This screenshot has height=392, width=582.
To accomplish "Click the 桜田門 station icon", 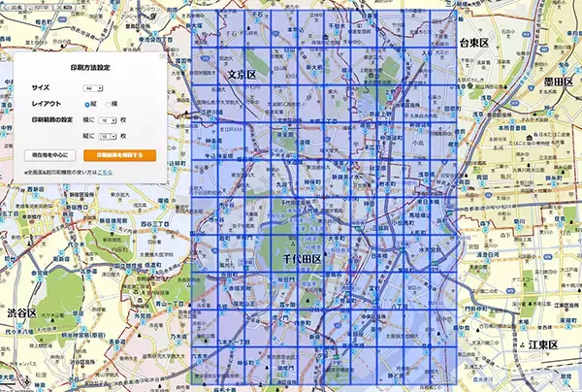I will (x=287, y=285).
